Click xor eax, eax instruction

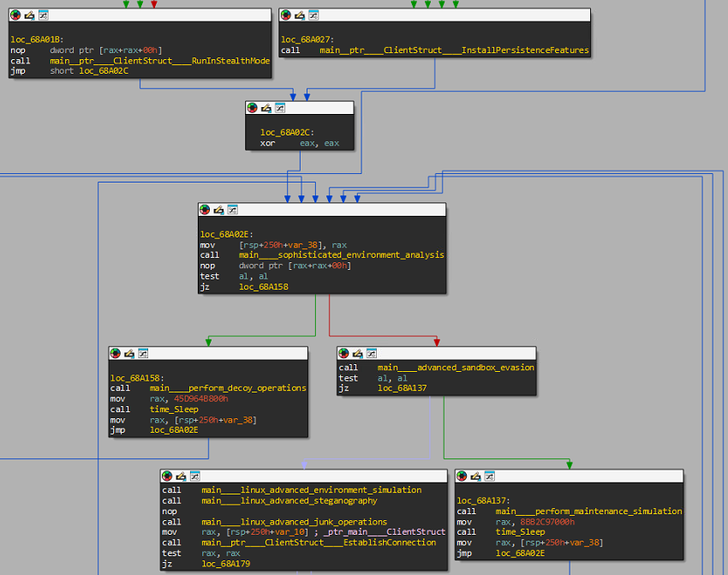(x=300, y=143)
